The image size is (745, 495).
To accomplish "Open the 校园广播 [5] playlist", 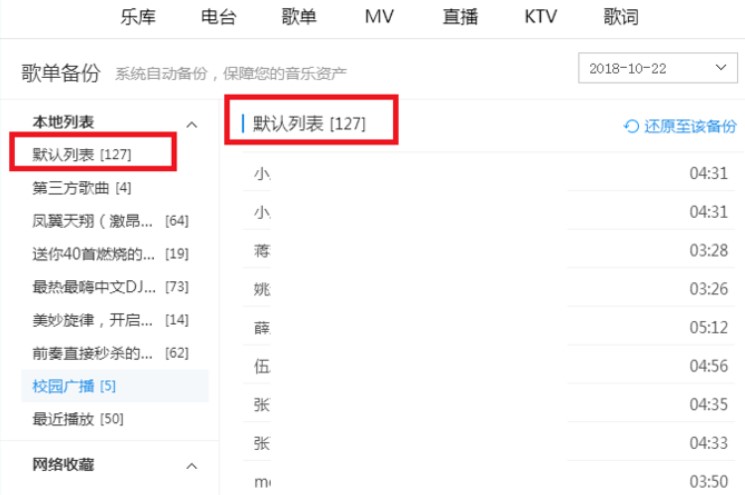I will (115, 386).
